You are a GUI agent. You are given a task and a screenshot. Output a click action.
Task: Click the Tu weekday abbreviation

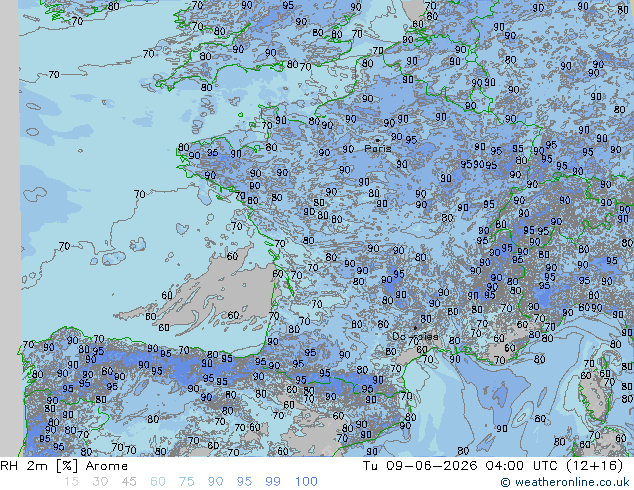(x=370, y=466)
